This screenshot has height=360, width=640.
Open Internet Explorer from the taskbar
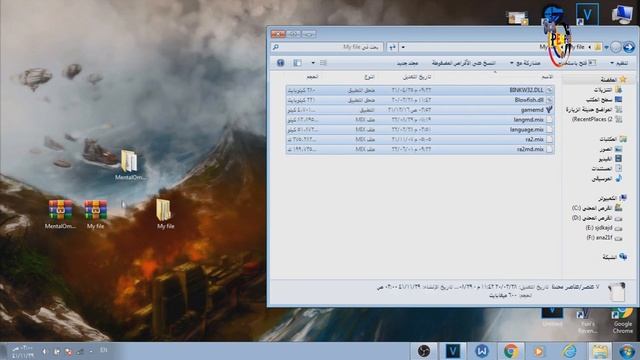[569, 351]
